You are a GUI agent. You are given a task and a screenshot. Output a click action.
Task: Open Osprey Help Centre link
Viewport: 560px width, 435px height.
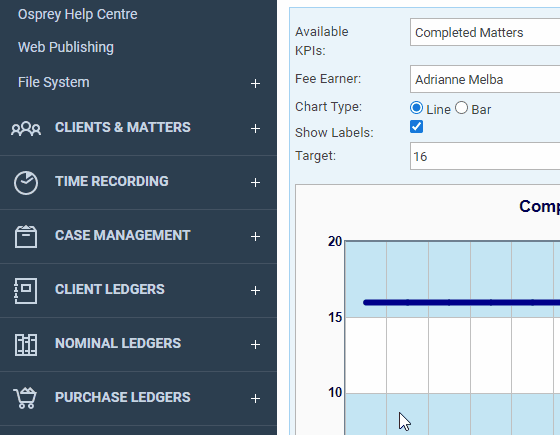pos(78,14)
